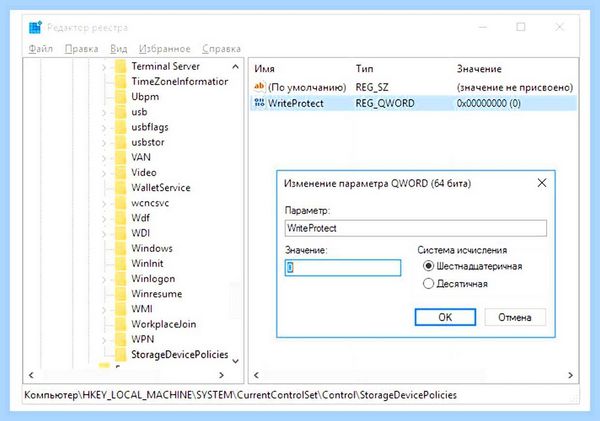Expand the wcncsvc tree node
Image resolution: width=600 pixels, height=421 pixels.
pyautogui.click(x=104, y=204)
